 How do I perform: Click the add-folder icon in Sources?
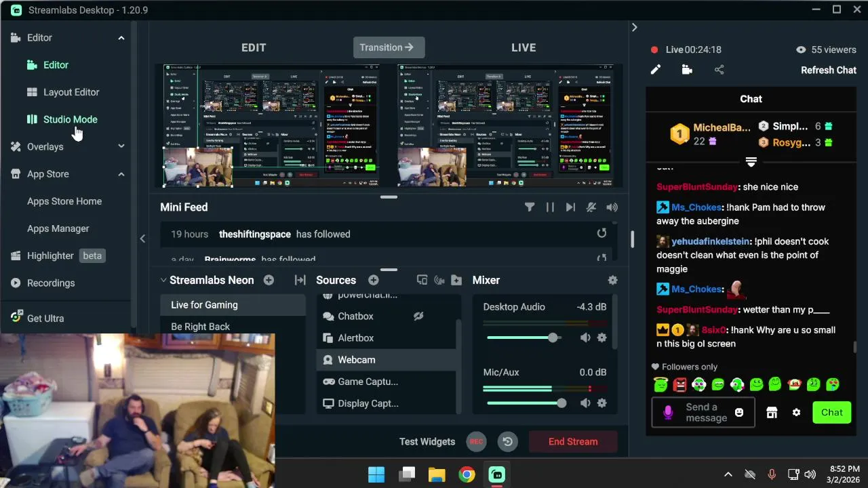[456, 280]
